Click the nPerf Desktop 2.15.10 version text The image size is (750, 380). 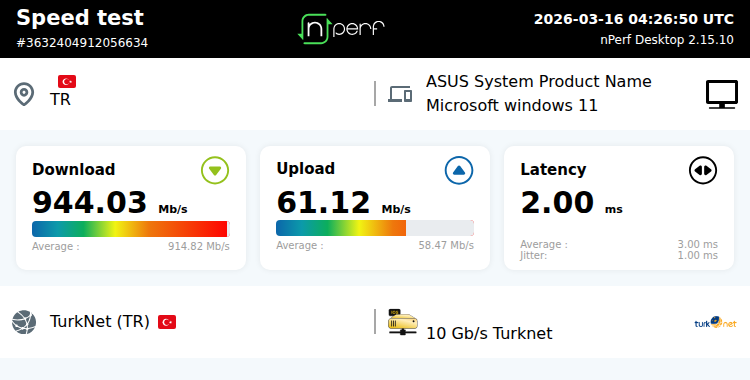[x=667, y=40]
